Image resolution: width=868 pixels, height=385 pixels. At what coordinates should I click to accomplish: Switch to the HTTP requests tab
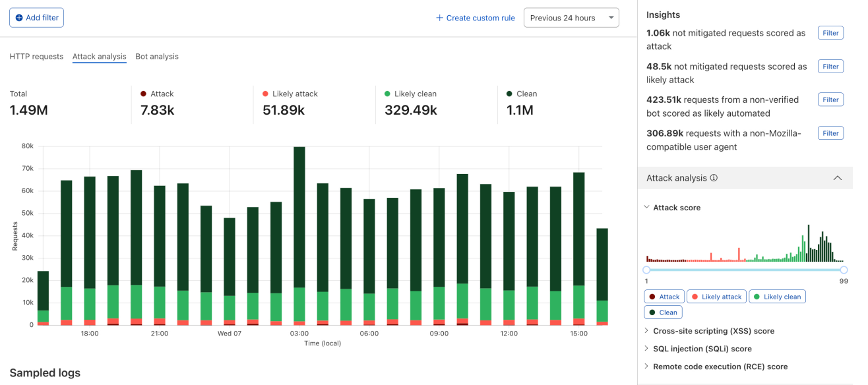tap(36, 57)
